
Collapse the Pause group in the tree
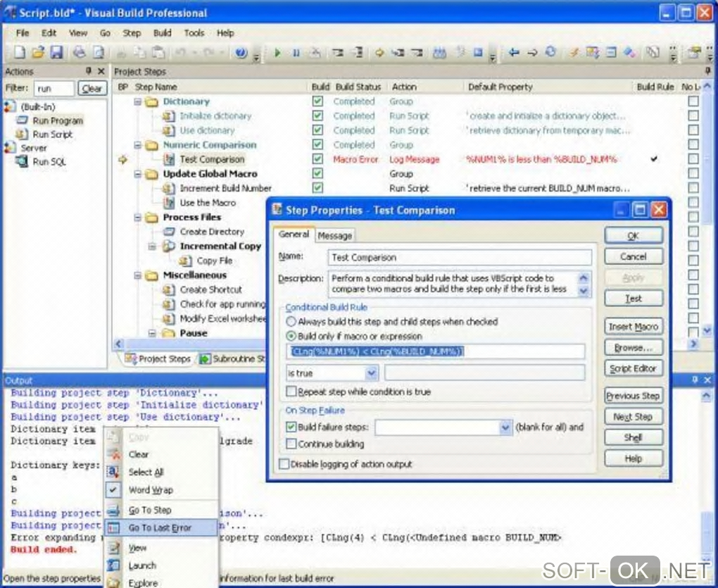(x=152, y=333)
